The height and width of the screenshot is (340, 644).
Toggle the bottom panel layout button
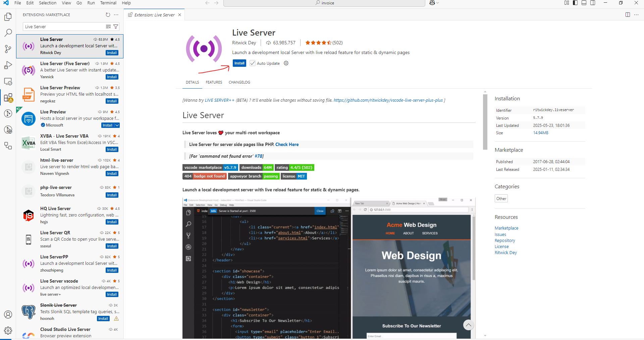584,3
